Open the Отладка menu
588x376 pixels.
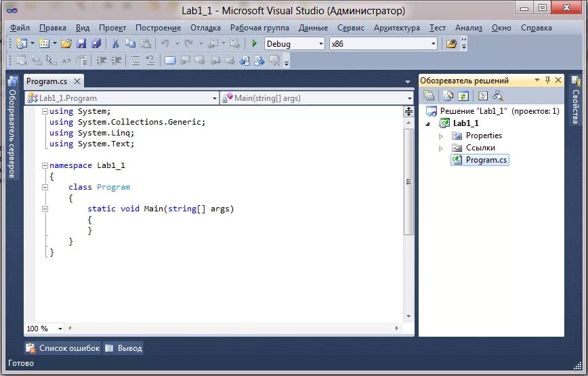click(205, 28)
